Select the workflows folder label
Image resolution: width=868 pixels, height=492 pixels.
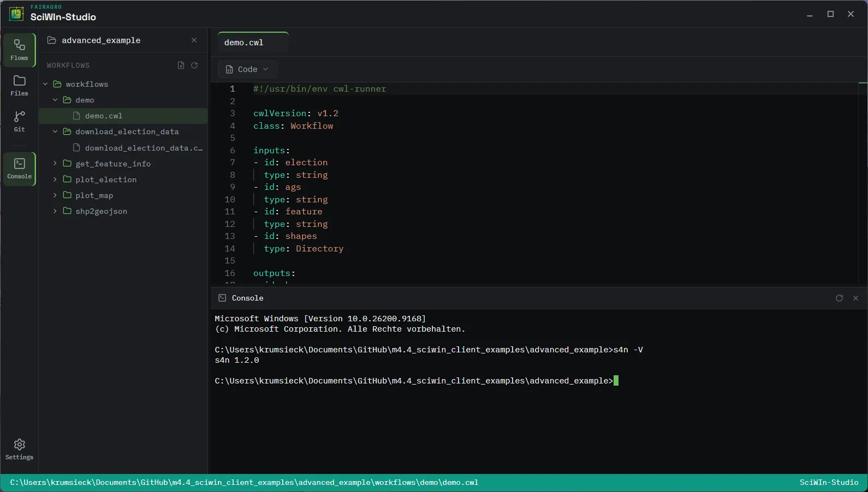[x=87, y=84]
